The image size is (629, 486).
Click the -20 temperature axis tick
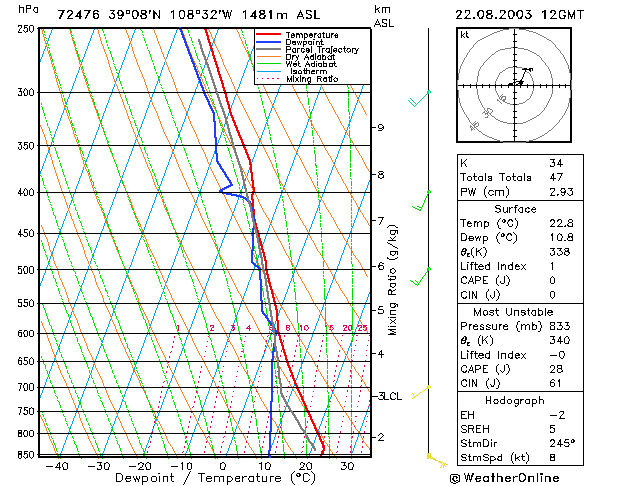click(x=140, y=466)
